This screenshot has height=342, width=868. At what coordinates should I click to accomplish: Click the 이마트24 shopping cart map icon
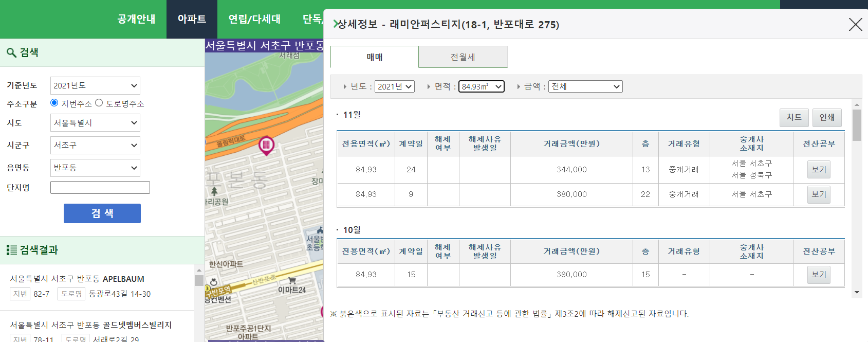point(292,281)
